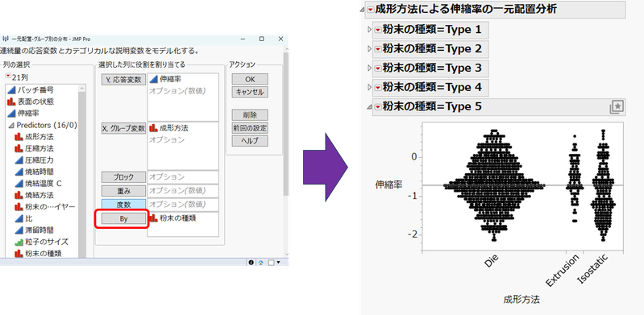Select 比 in the column list
The image size is (644, 315).
[x=24, y=218]
